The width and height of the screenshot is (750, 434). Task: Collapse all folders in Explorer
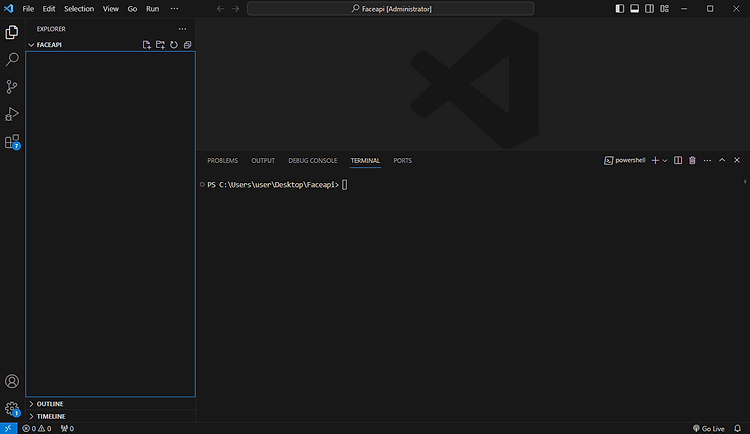tap(188, 45)
